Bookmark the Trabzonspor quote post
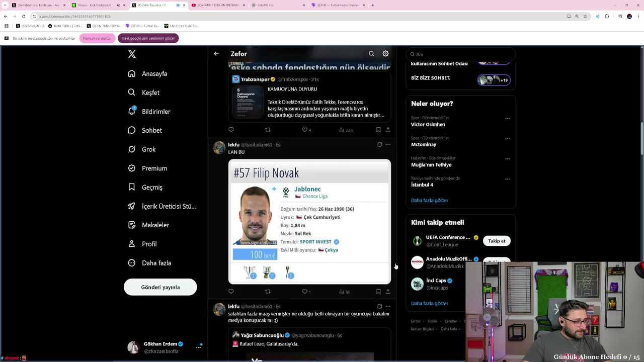 [378, 130]
